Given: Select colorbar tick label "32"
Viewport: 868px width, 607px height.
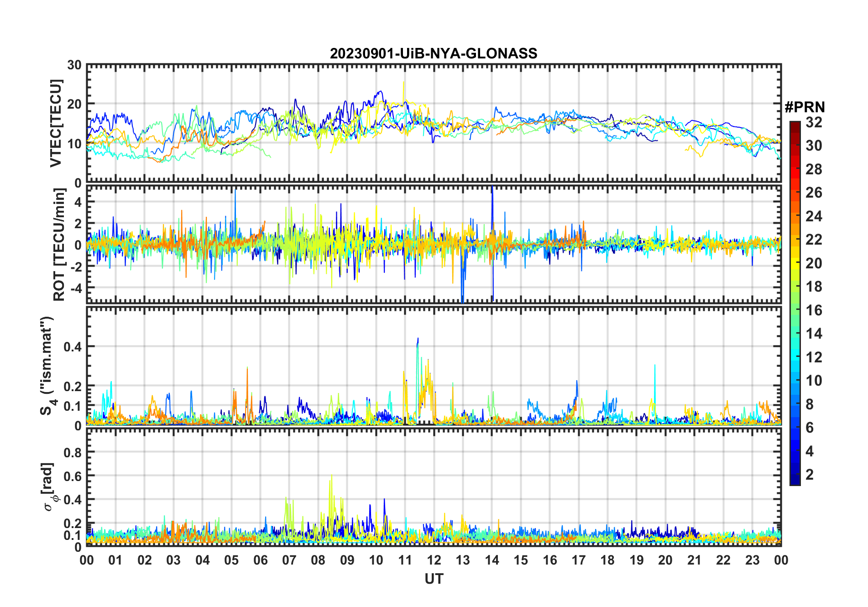Looking at the screenshot, I should pyautogui.click(x=814, y=122).
